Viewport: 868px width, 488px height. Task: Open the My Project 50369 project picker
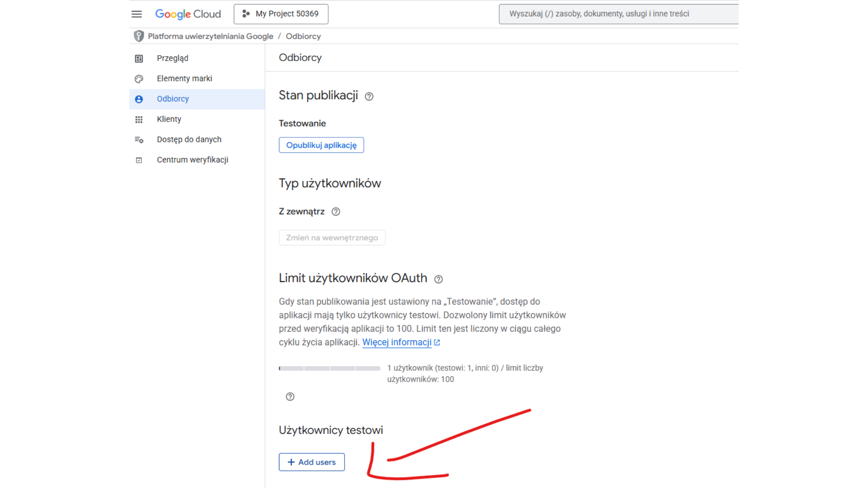coord(281,14)
